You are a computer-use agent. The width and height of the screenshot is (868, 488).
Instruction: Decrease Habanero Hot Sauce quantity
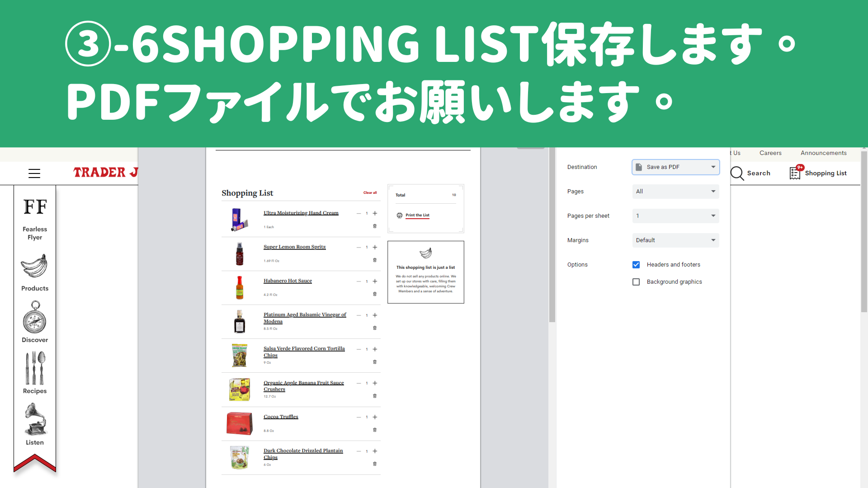coord(359,281)
